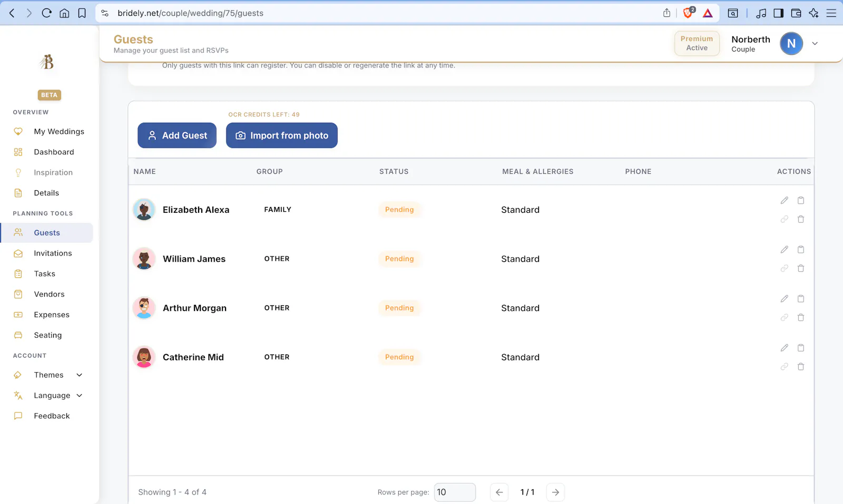Image resolution: width=843 pixels, height=504 pixels.
Task: Click the Brave shields icon in toolbar
Action: coord(689,13)
